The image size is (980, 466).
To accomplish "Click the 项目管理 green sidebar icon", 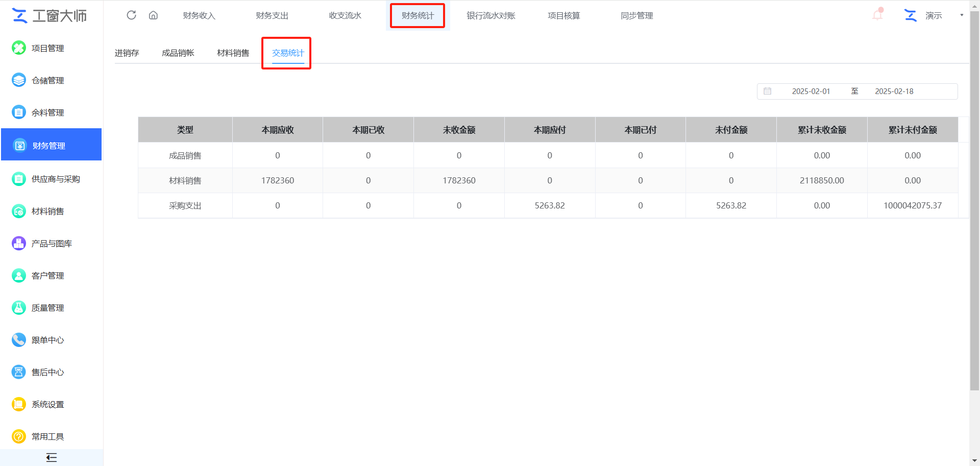I will (19, 48).
